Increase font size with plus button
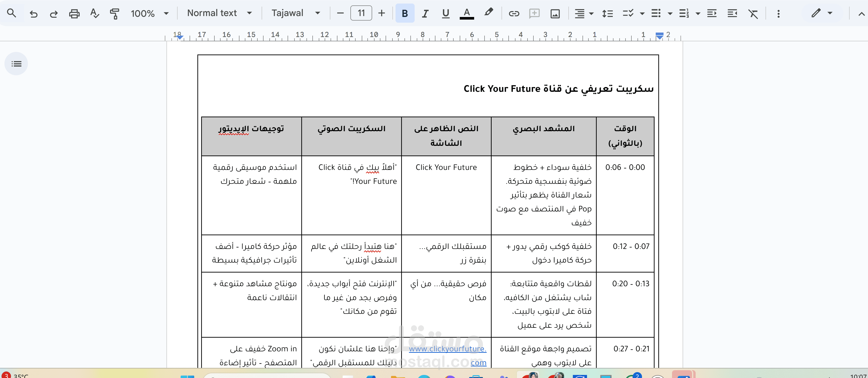 point(381,13)
